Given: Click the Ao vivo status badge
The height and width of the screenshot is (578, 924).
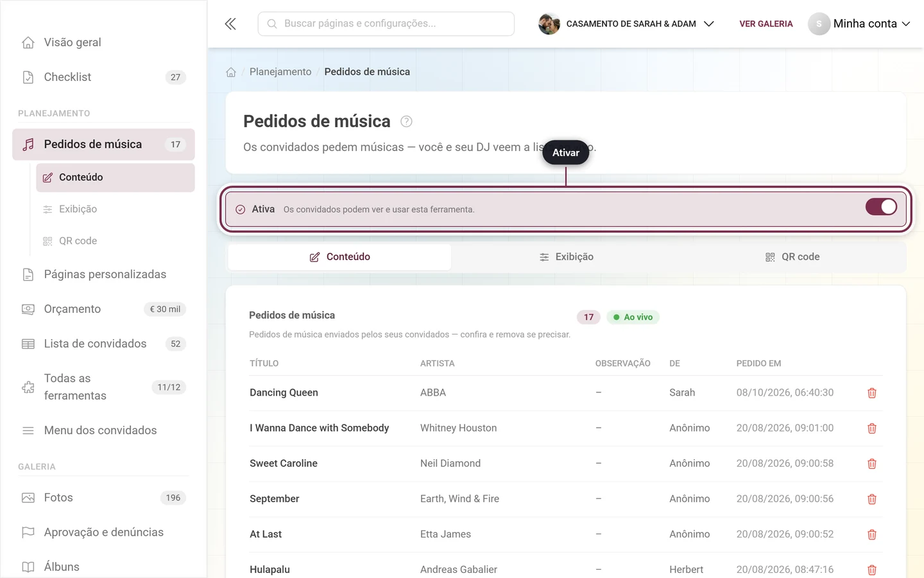Looking at the screenshot, I should (x=633, y=317).
